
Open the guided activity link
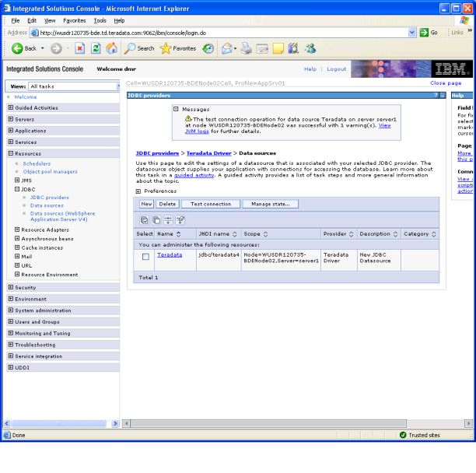194,175
